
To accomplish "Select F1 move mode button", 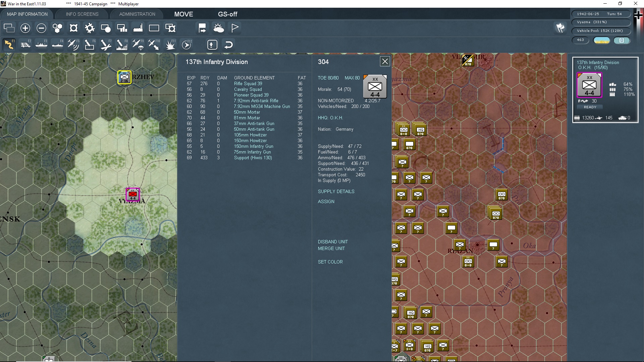I will click(9, 45).
